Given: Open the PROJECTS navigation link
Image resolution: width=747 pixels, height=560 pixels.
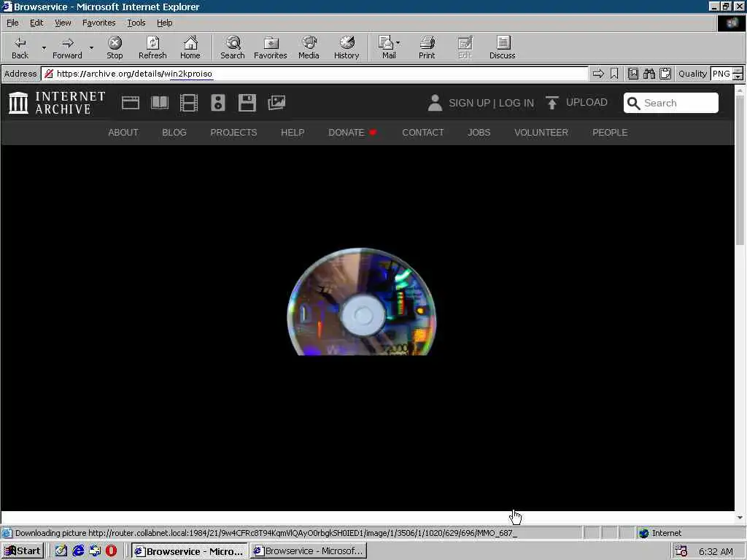Looking at the screenshot, I should [x=233, y=133].
